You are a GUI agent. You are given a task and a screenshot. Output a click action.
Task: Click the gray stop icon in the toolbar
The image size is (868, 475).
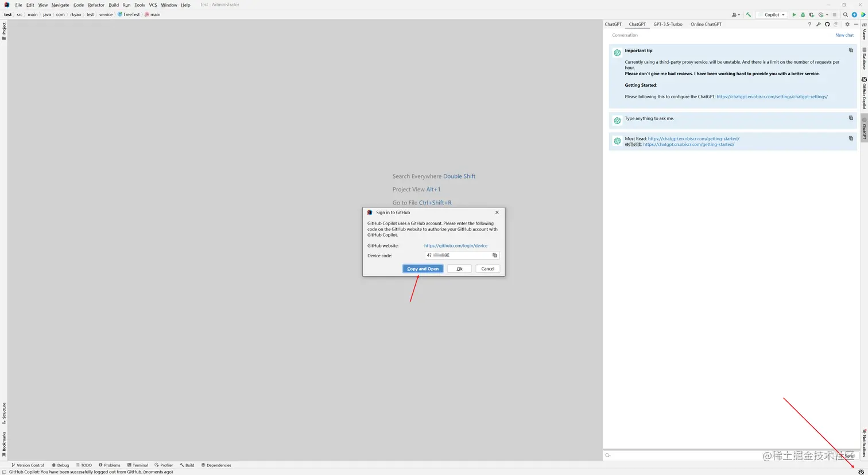coord(834,14)
